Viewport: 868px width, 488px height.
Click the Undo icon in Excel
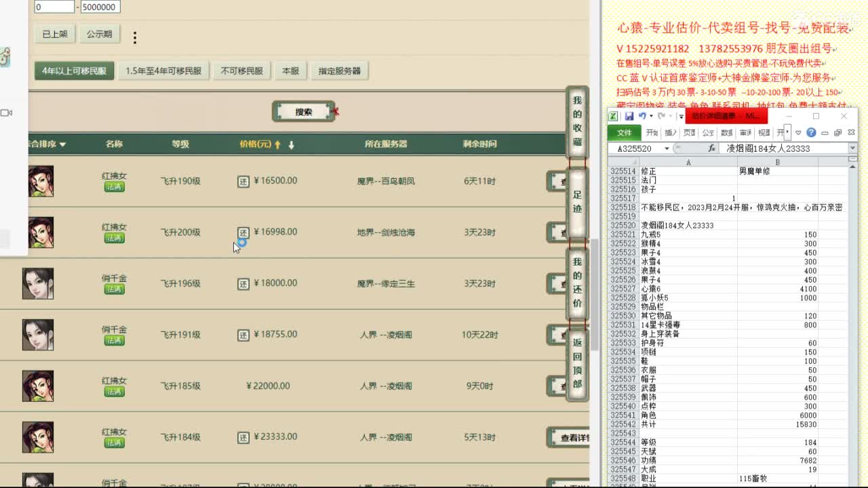[642, 116]
